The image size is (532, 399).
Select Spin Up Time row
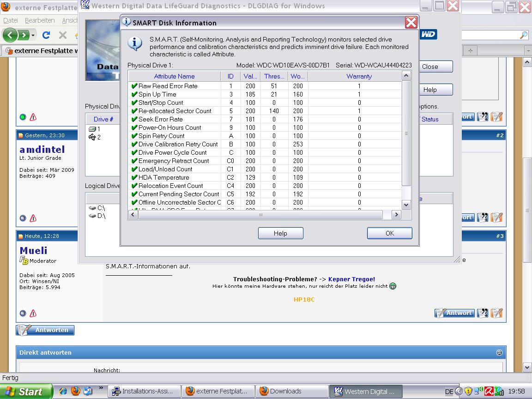[x=265, y=94]
